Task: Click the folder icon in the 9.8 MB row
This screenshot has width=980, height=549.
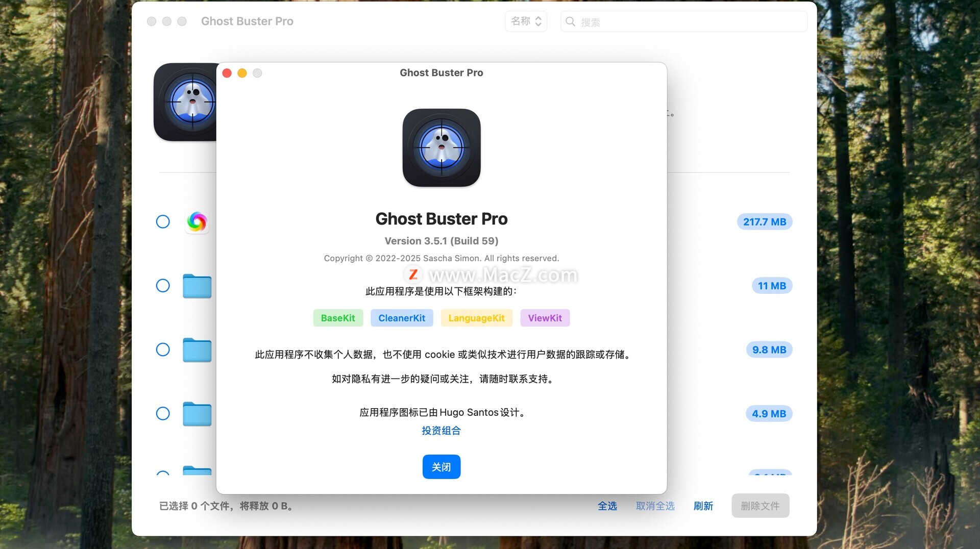Action: [x=197, y=350]
